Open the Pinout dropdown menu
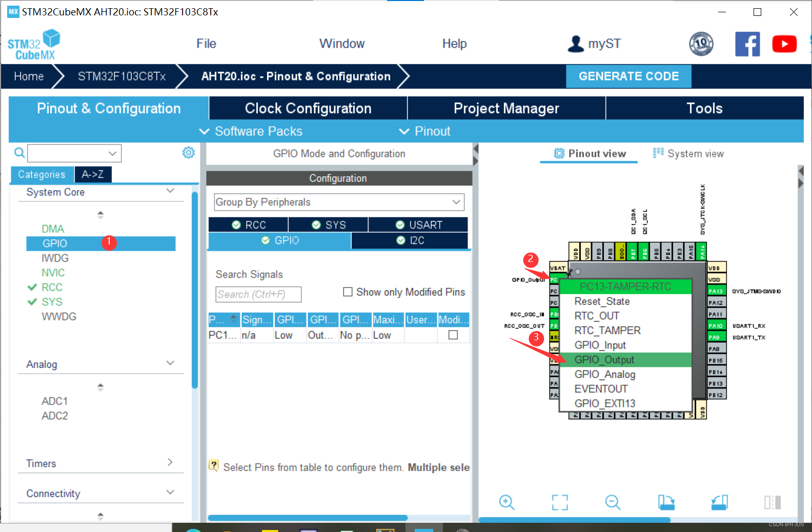The image size is (812, 532). [x=425, y=131]
